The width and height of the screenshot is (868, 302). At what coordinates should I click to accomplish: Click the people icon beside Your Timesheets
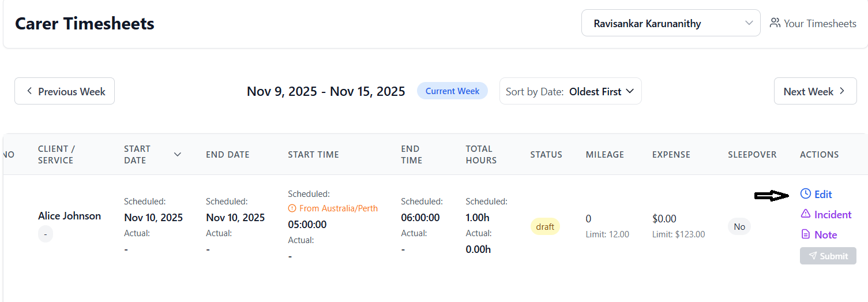point(775,23)
